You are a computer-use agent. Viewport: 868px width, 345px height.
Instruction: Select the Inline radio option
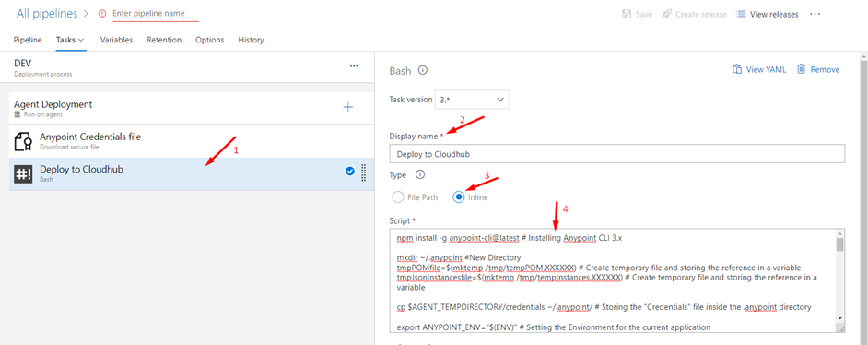[458, 197]
